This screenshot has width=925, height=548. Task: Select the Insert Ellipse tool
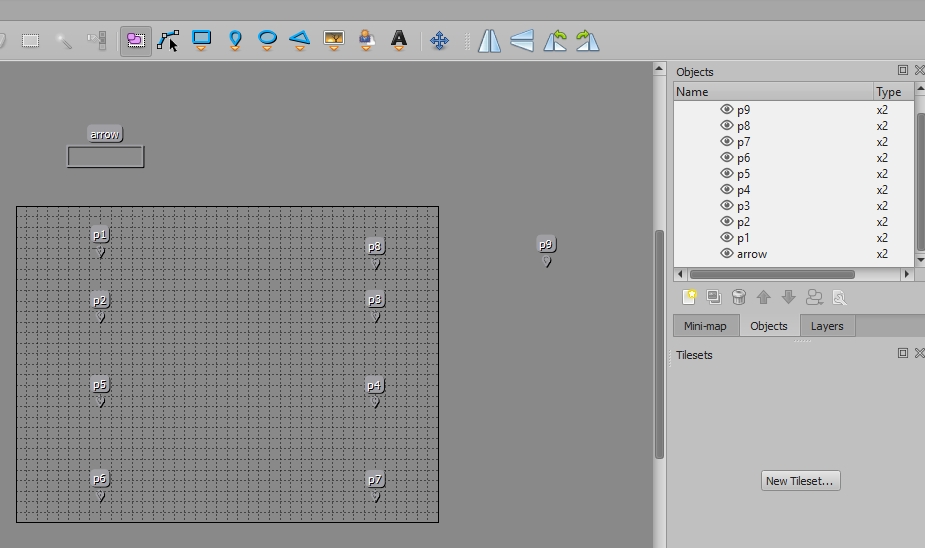267,41
